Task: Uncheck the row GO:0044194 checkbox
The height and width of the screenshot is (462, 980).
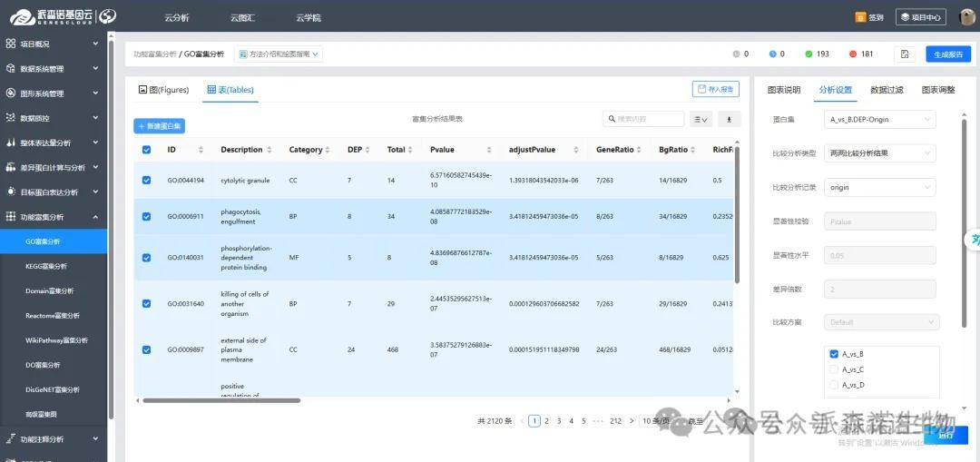Action: pos(147,181)
